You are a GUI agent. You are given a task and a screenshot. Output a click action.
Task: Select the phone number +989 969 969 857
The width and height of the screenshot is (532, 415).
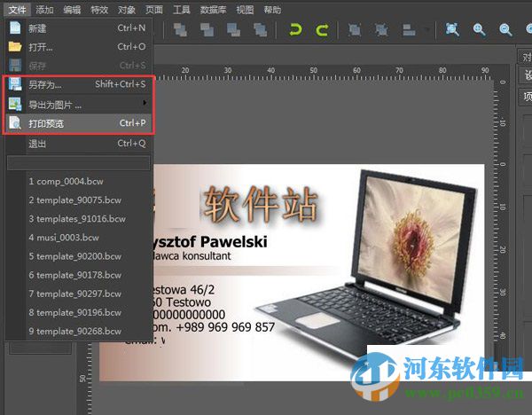225,327
